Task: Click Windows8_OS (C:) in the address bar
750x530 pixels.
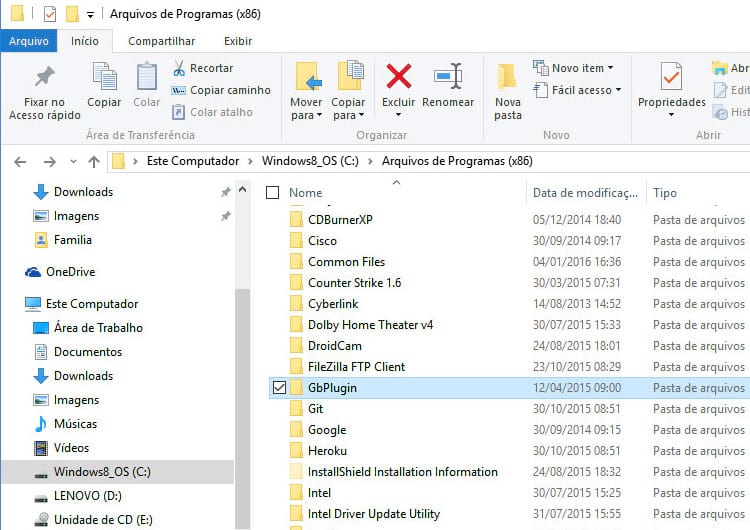Action: 310,161
